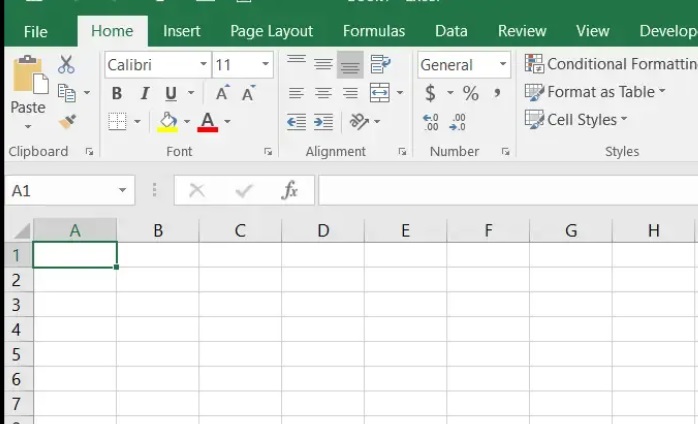
Task: Click the Copy icon
Action: click(x=67, y=93)
